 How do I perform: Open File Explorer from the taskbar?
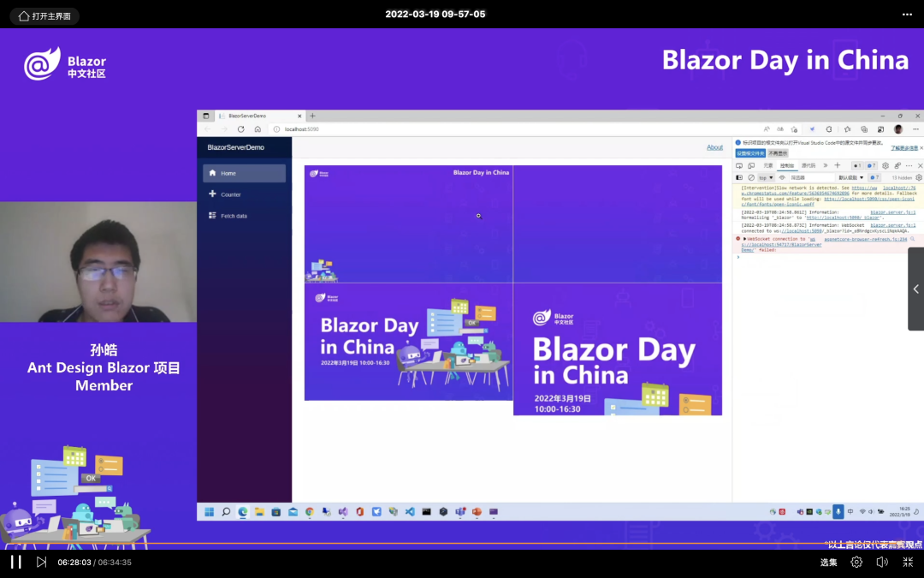tap(259, 512)
